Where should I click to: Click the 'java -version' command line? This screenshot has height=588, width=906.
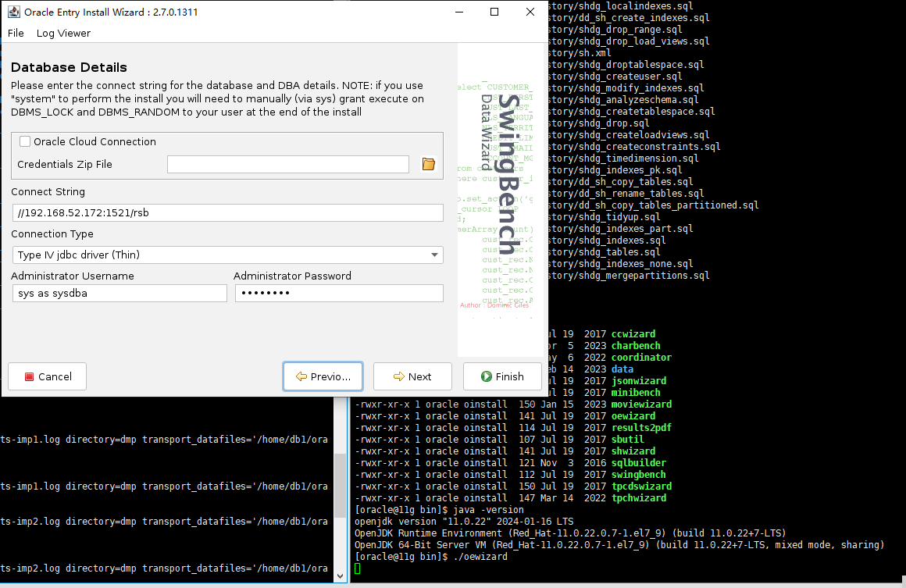(439, 509)
